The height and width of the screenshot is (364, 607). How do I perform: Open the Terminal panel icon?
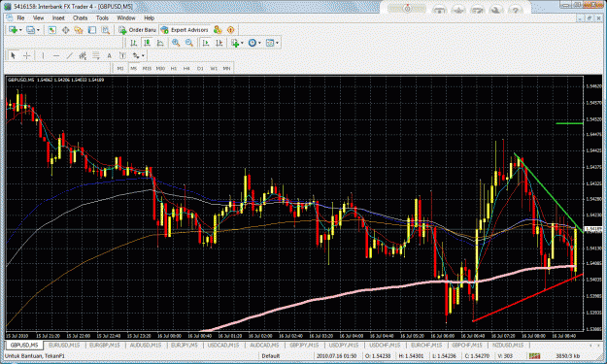point(91,30)
